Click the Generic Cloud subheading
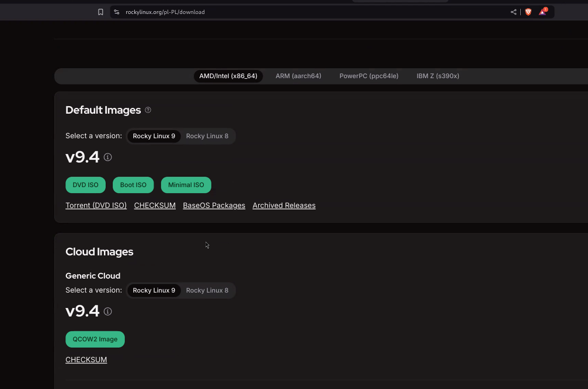588x389 pixels. [93, 276]
